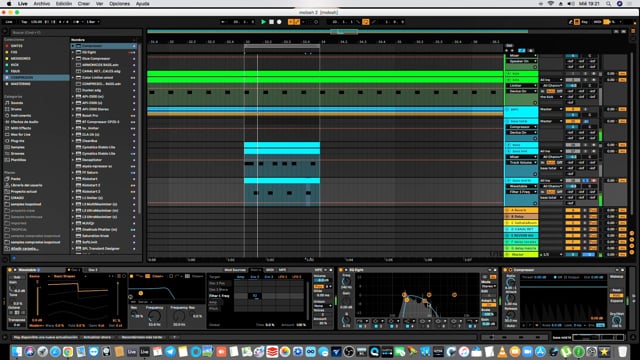Toggle the preview headphone icon in browser
This screenshot has width=640, height=360.
pyautogui.click(x=14, y=258)
